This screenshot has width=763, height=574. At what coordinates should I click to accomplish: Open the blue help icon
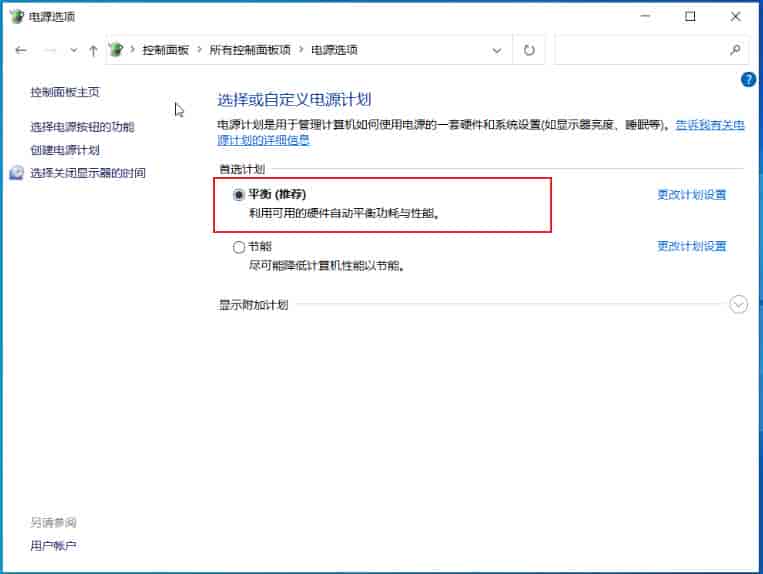(748, 79)
